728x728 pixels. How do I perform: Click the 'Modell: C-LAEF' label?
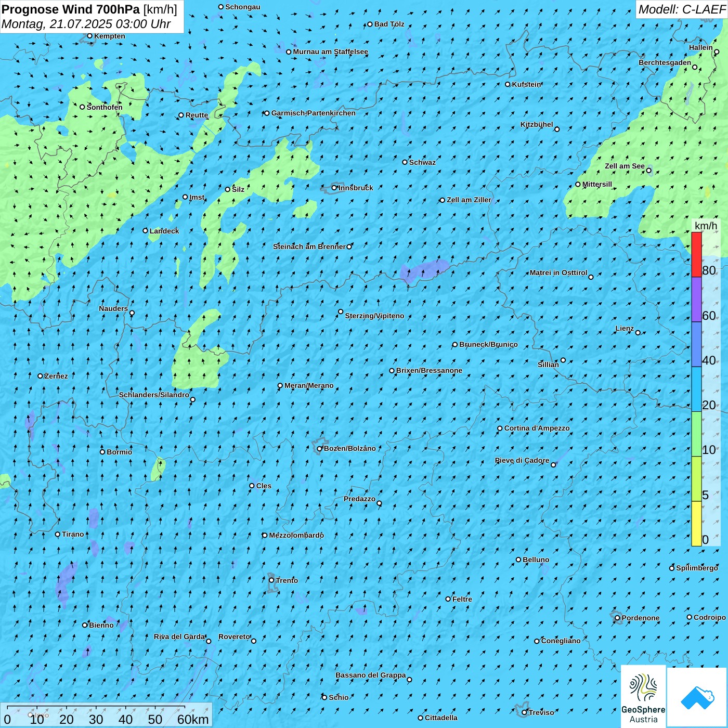[682, 9]
